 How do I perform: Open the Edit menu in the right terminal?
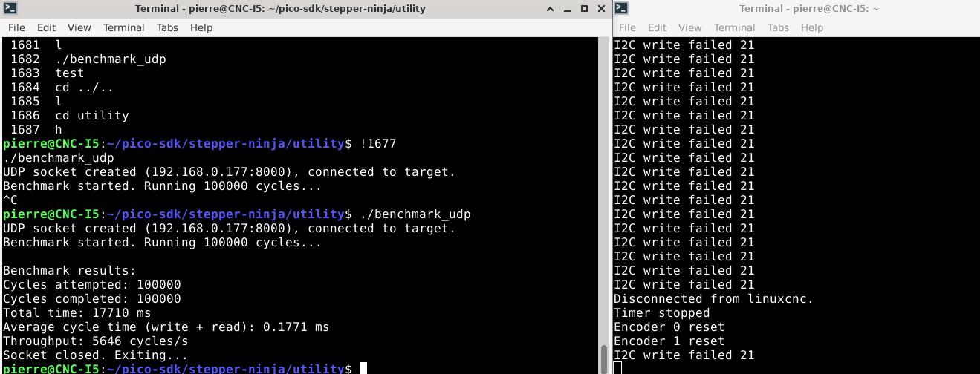657,27
